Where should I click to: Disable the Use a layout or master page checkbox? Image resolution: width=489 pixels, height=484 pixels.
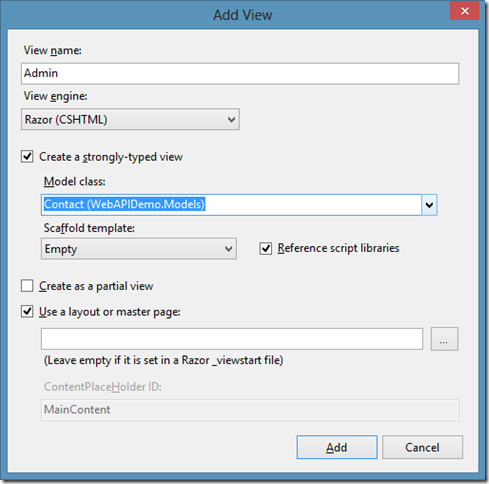pos(27,312)
